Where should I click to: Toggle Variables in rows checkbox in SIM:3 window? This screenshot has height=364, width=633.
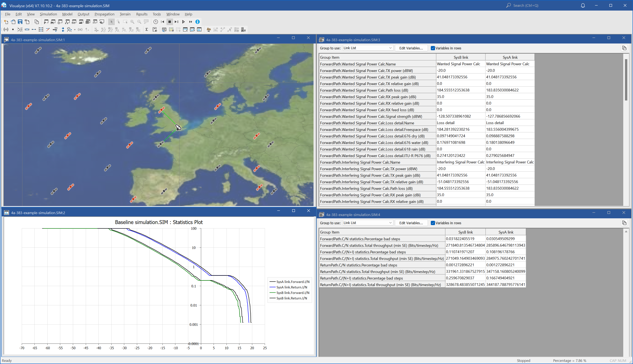coord(433,48)
